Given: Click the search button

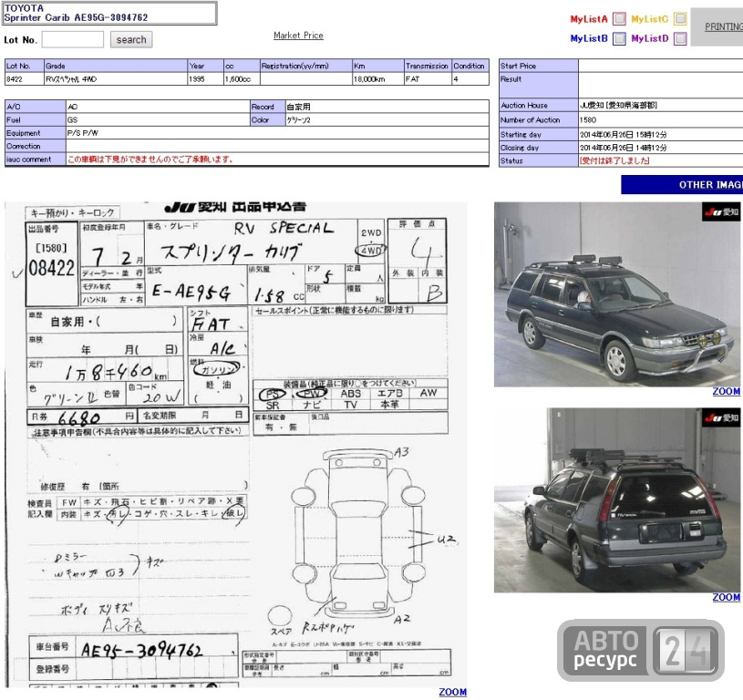Looking at the screenshot, I should point(131,40).
